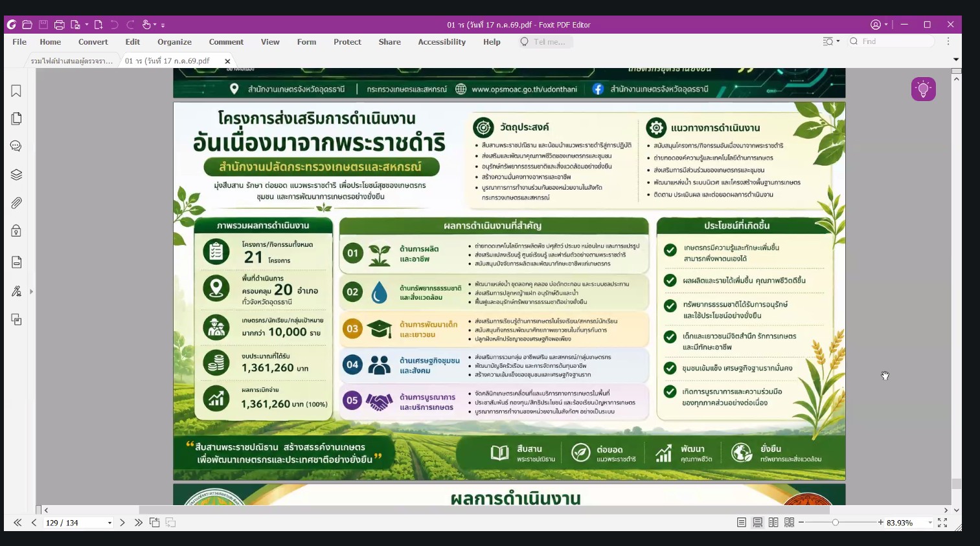Open the Accessibility ribbon tab
The width and height of the screenshot is (980, 546).
coord(442,41)
